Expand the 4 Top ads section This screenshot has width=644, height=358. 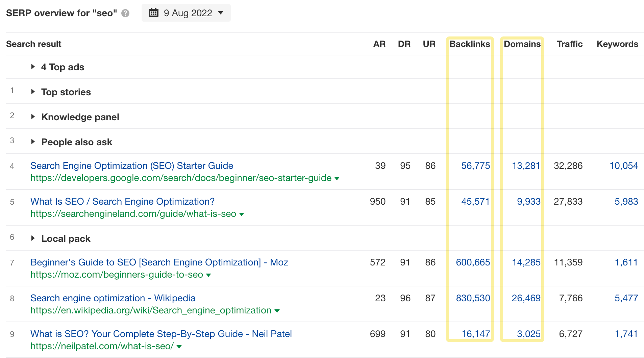[33, 67]
